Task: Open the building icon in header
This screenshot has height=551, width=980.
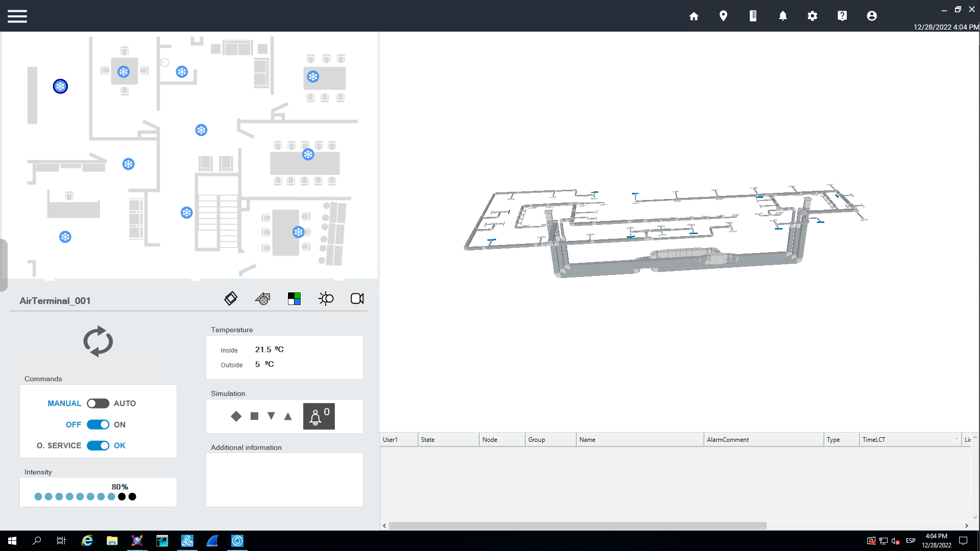Action: (x=753, y=16)
